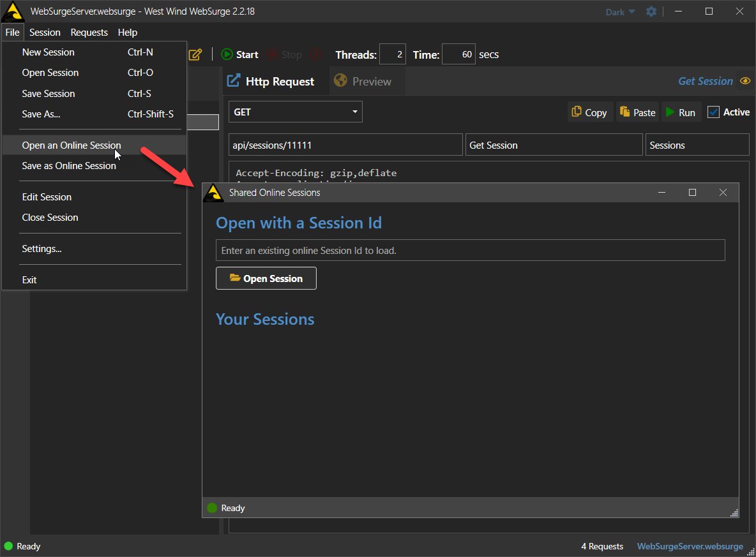Click the dialog resize grip icon
This screenshot has height=557, width=756.
pyautogui.click(x=734, y=513)
